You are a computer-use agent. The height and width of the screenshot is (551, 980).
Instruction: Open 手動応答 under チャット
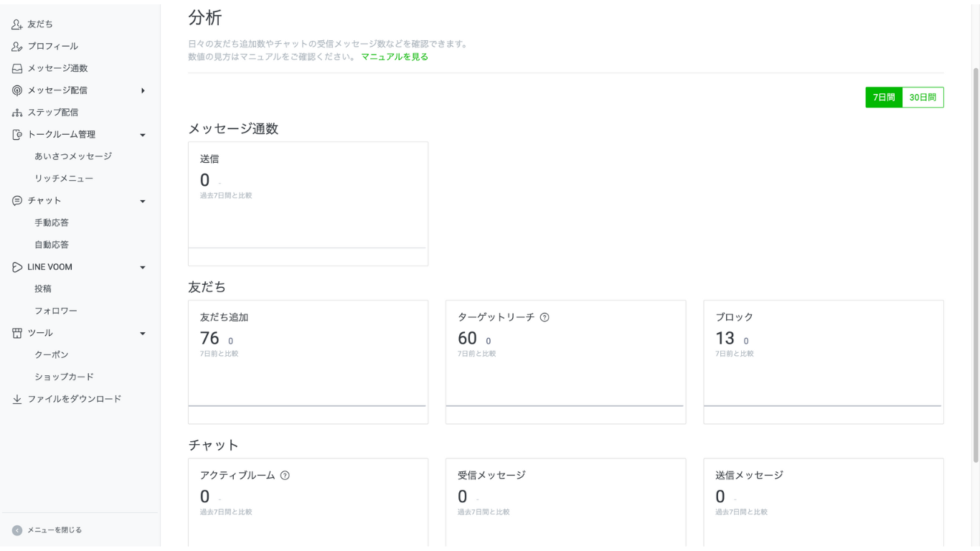(x=52, y=223)
